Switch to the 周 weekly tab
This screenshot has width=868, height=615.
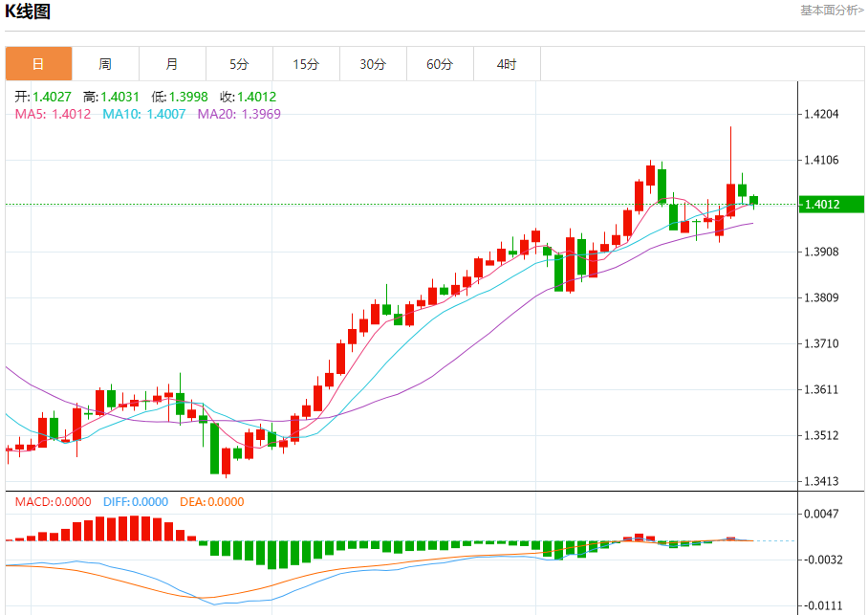[106, 64]
